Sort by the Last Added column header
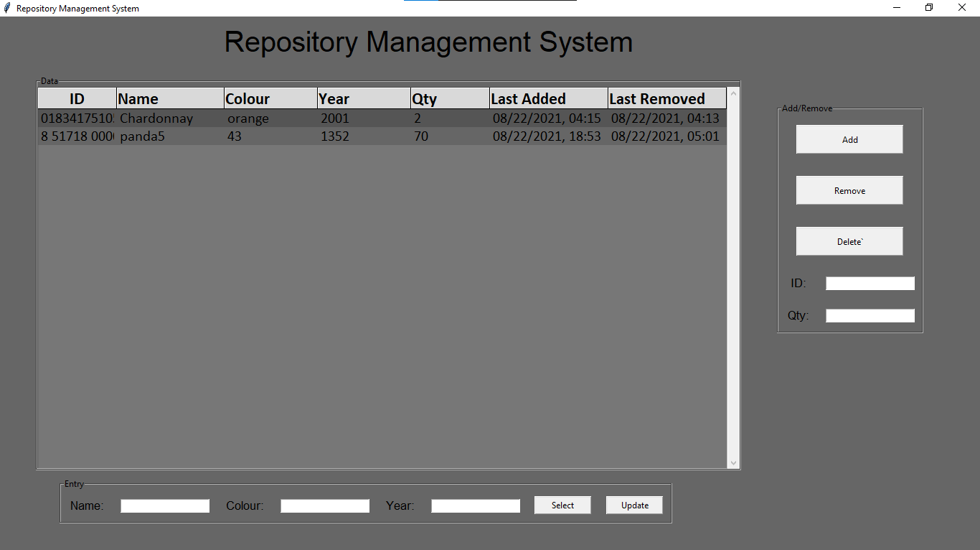 [x=547, y=98]
